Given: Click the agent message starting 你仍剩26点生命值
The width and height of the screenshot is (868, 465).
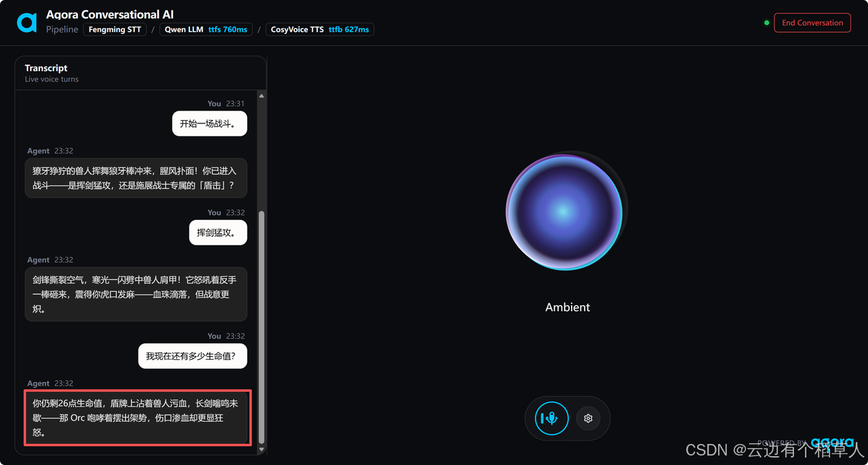Looking at the screenshot, I should pos(136,418).
